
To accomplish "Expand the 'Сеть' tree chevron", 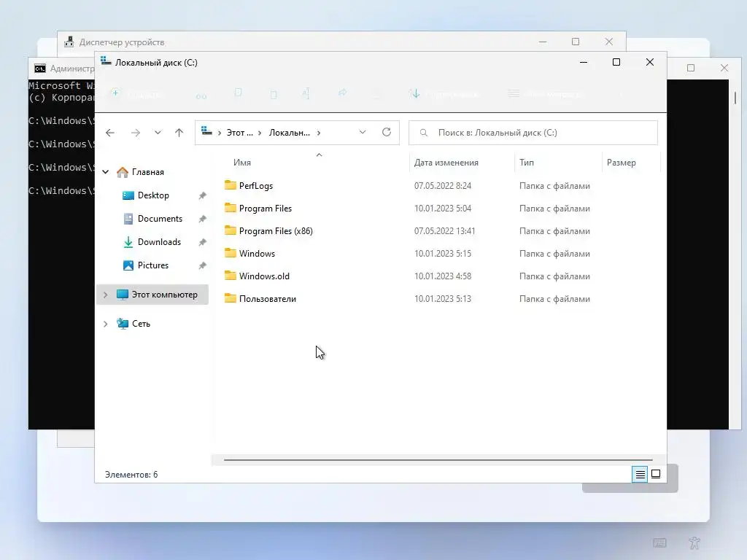I will 106,324.
